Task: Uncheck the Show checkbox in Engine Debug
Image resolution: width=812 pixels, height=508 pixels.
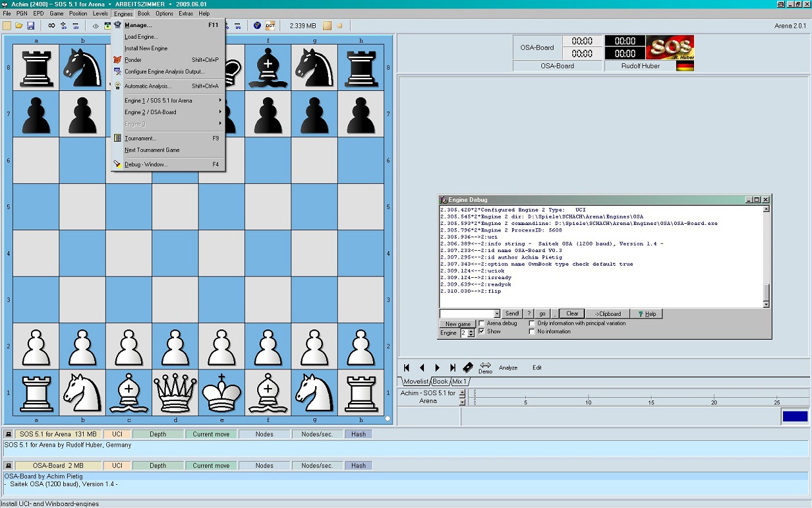Action: (482, 331)
